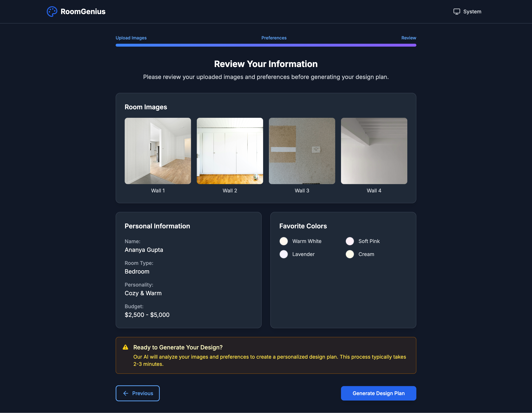Open the System theme selector
This screenshot has height=413, width=532.
click(467, 11)
